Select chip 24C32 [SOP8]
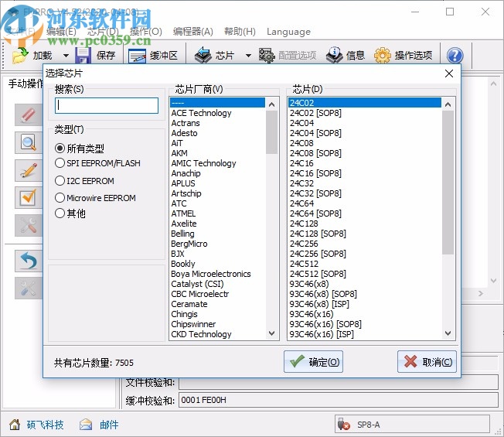The image size is (504, 437). tap(365, 193)
